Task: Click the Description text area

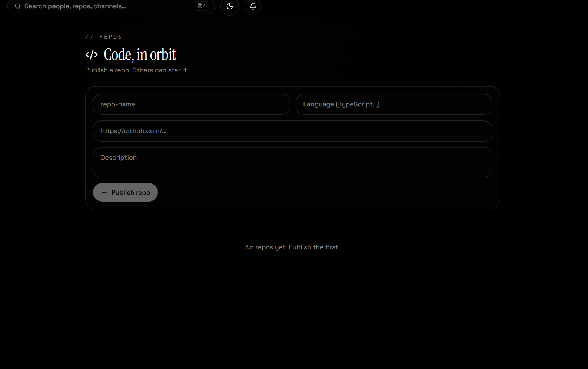Action: (293, 162)
